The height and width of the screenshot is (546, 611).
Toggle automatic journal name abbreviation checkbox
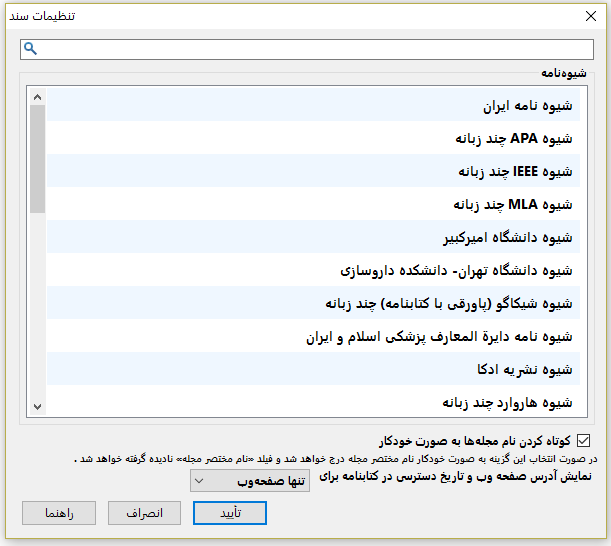[x=584, y=440]
